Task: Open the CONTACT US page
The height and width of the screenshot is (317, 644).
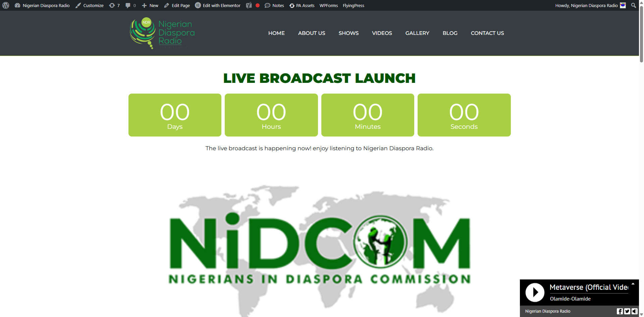Action: pos(487,33)
